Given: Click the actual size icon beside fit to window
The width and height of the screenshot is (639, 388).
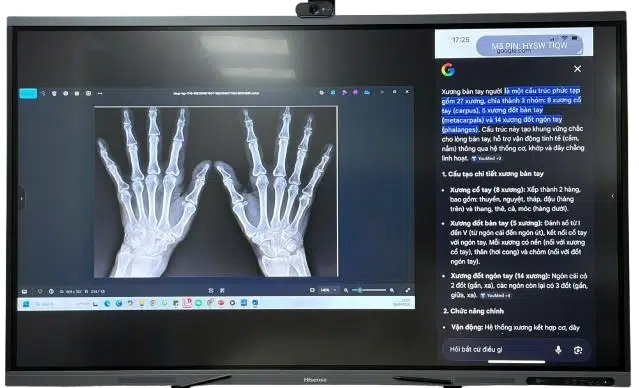Looking at the screenshot, I should click(x=222, y=291).
